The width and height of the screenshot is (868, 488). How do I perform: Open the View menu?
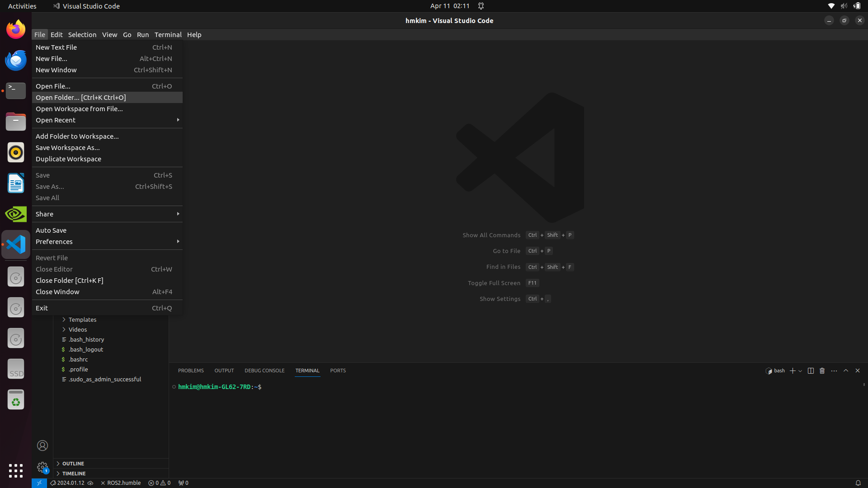tap(109, 35)
